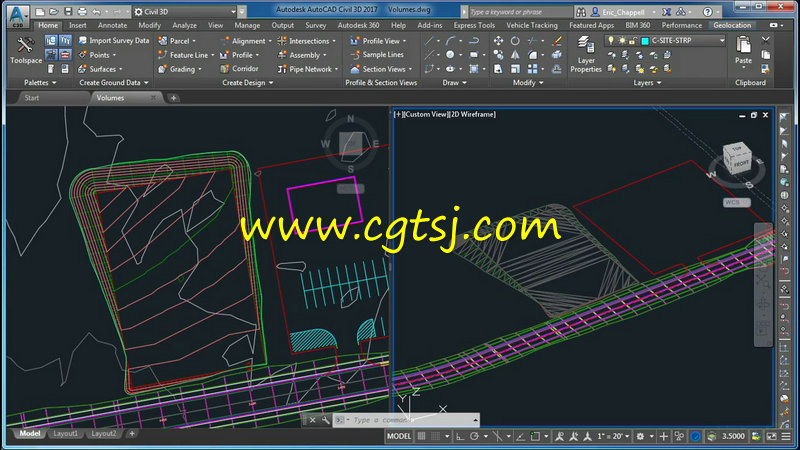Toggle object snap in status bar
This screenshot has height=450, width=800.
(535, 436)
